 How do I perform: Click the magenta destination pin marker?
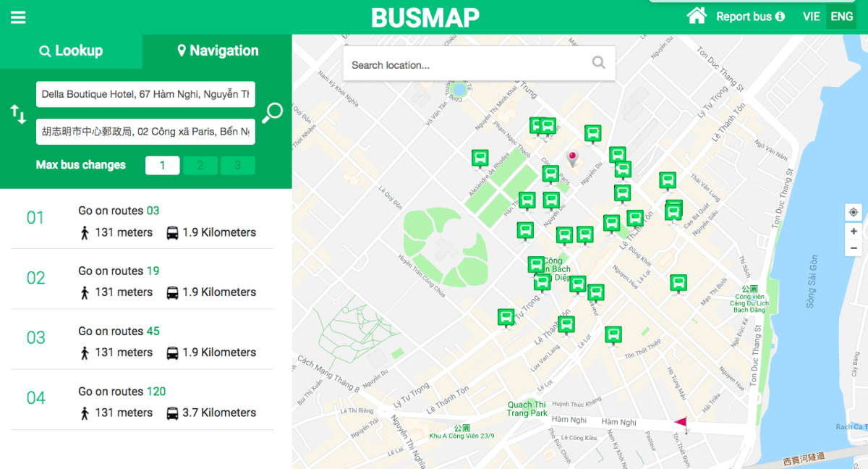(573, 159)
